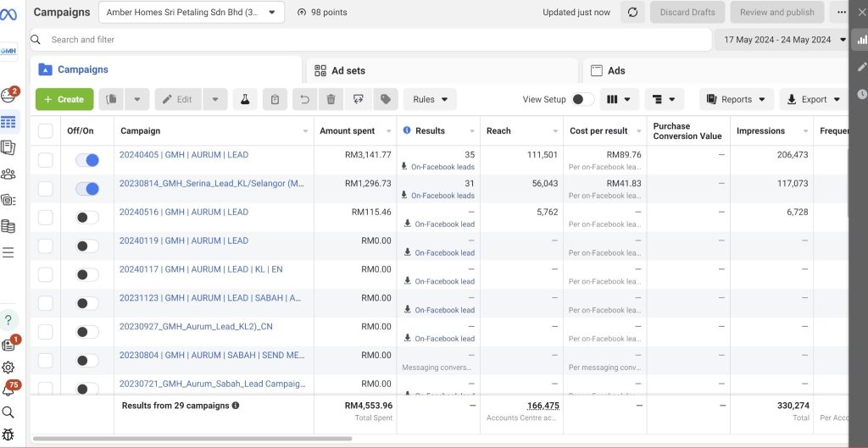The height and width of the screenshot is (448, 868).
Task: Switch to the Ads tab
Action: point(615,71)
